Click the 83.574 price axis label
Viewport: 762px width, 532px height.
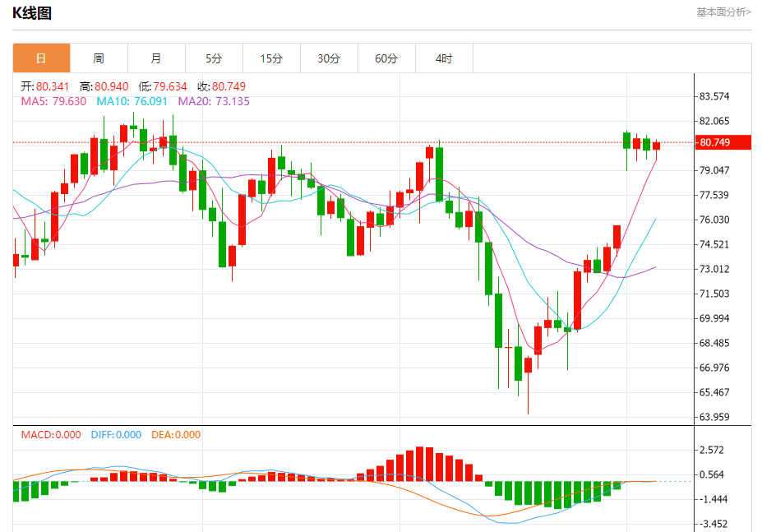(714, 96)
